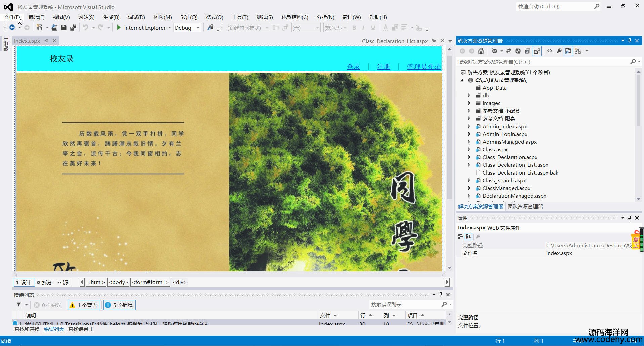Refresh Solution Explorer using the circular arrows icon

[518, 51]
